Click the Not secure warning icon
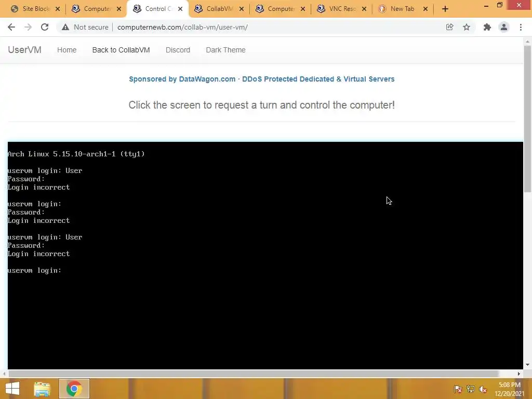The width and height of the screenshot is (532, 399). 65,27
